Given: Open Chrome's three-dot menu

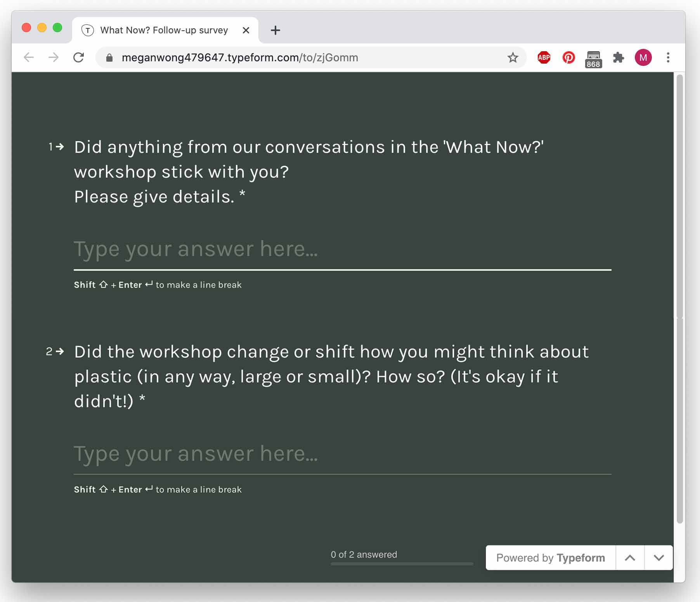Looking at the screenshot, I should (668, 58).
